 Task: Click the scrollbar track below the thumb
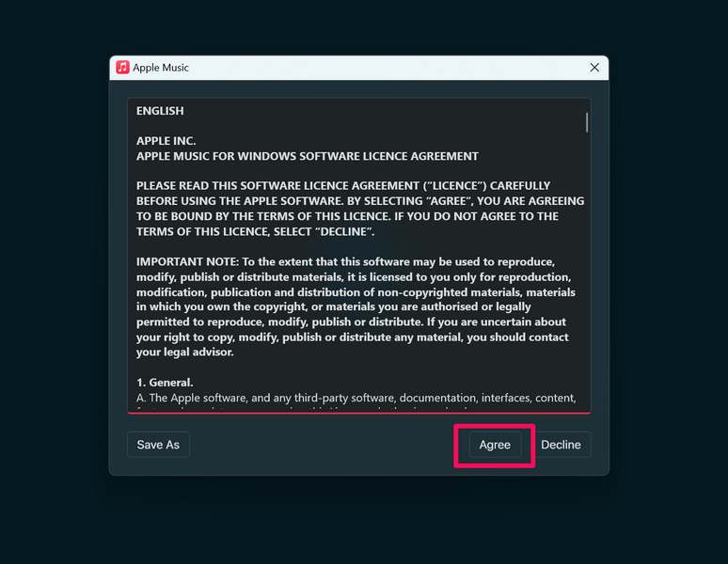tap(587, 269)
